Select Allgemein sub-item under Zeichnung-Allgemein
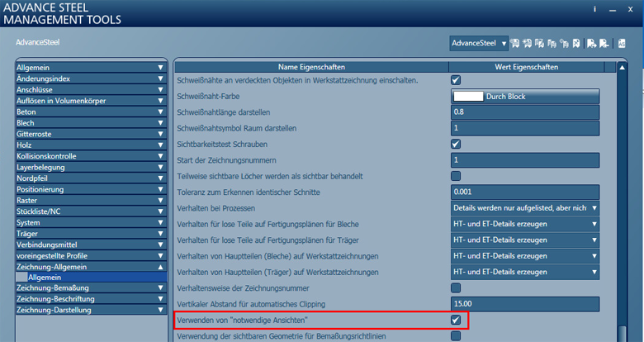The width and height of the screenshot is (644, 342). [91, 278]
